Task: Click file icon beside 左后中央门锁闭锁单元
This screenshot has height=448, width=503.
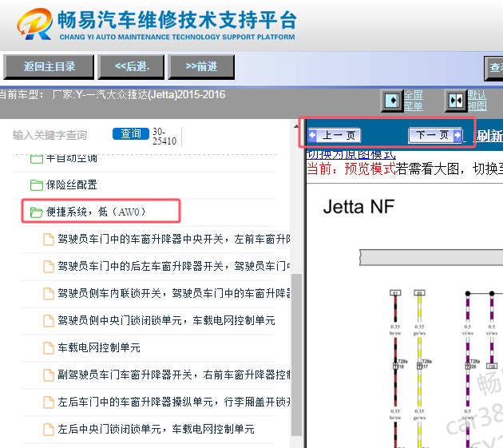Action: [x=49, y=430]
